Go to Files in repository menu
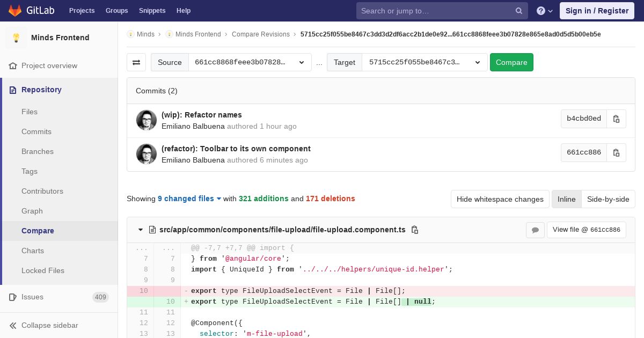This screenshot has height=338, width=644. (30, 112)
